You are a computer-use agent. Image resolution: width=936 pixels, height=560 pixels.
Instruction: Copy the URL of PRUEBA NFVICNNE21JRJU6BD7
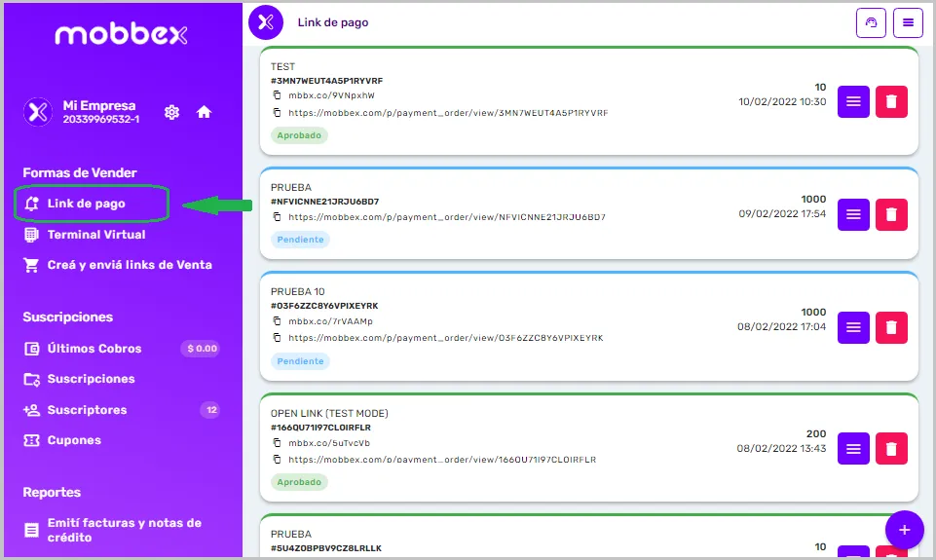coord(277,217)
